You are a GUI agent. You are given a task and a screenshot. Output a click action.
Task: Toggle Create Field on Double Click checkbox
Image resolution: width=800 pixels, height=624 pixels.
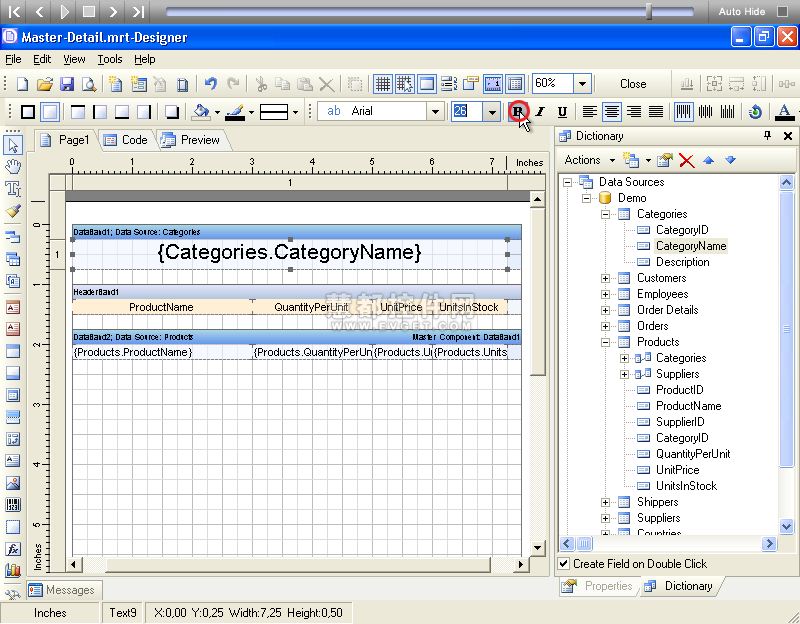(x=563, y=564)
